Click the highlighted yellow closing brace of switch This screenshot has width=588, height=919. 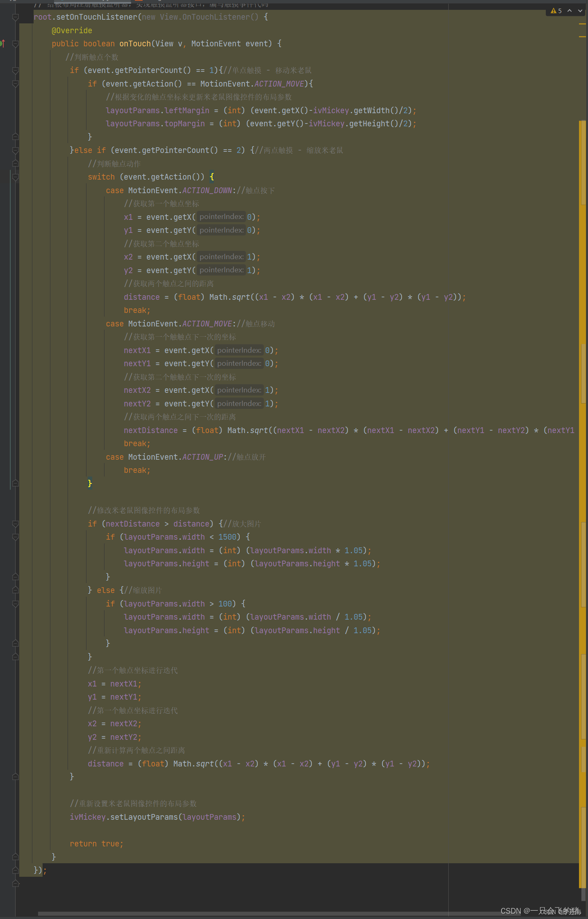[90, 483]
